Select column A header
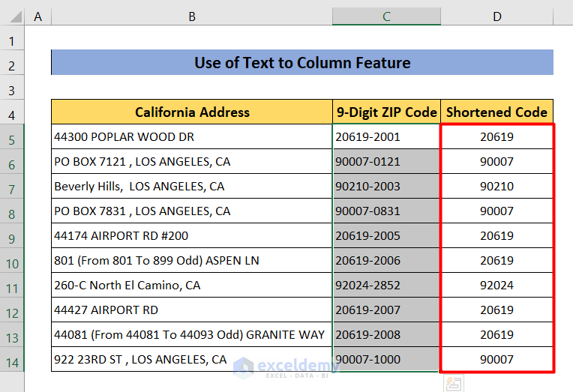This screenshot has width=573, height=392. coord(37,16)
